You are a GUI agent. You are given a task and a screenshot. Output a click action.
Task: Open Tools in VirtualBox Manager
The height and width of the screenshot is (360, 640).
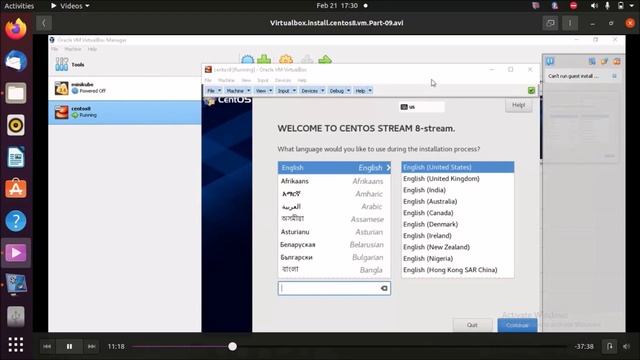click(x=124, y=64)
